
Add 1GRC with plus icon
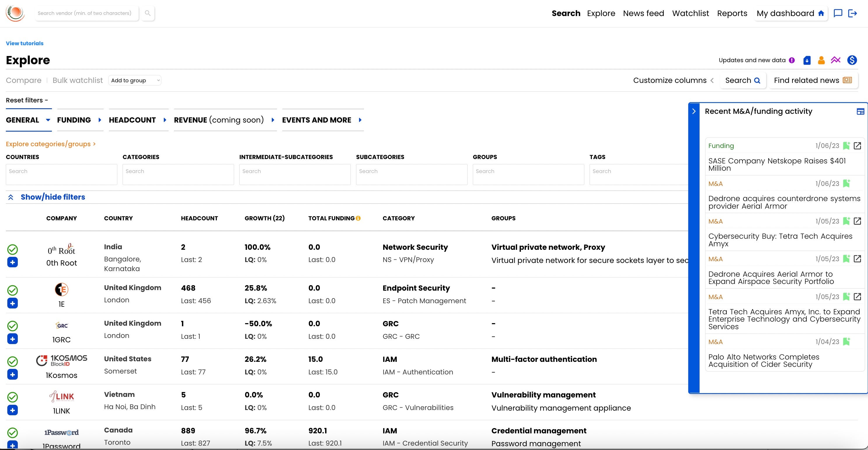tap(13, 339)
